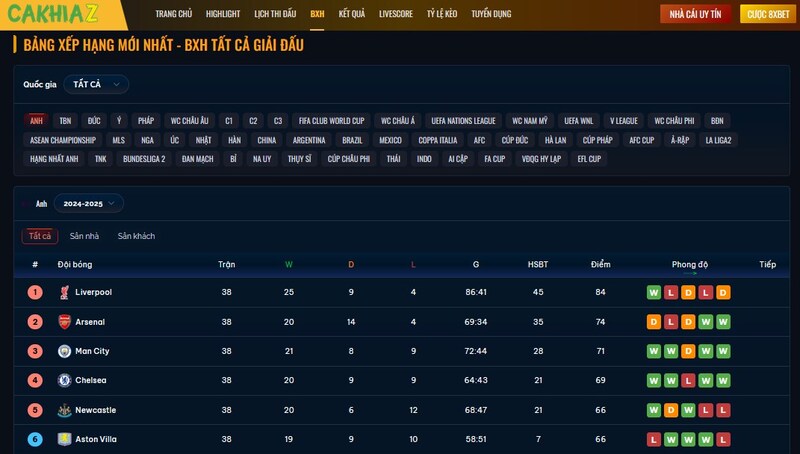This screenshot has height=454, width=800.
Task: Open BXH menu item
Action: tap(317, 14)
